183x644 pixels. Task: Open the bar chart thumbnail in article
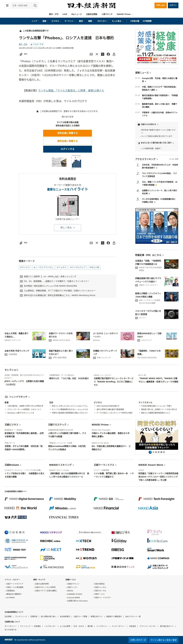pyautogui.click(x=76, y=162)
